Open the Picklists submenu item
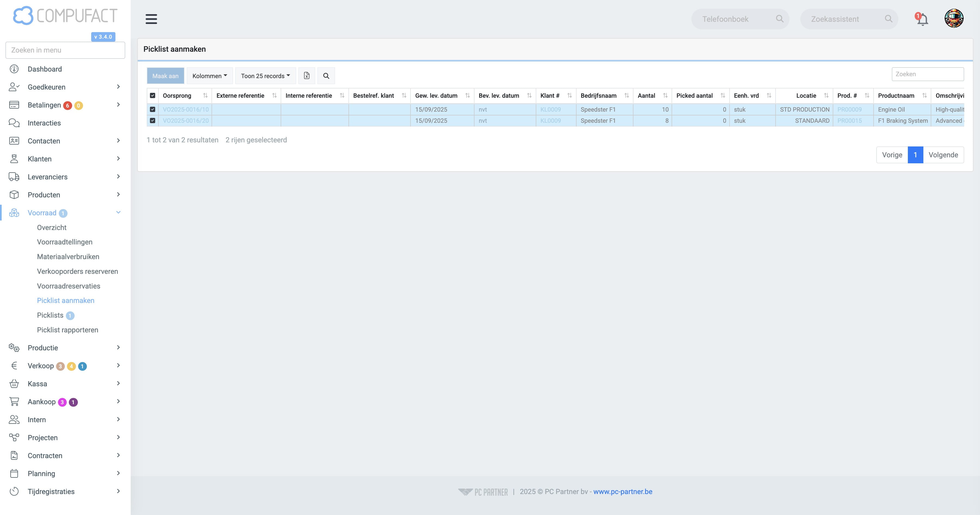The width and height of the screenshot is (980, 515). click(50, 315)
